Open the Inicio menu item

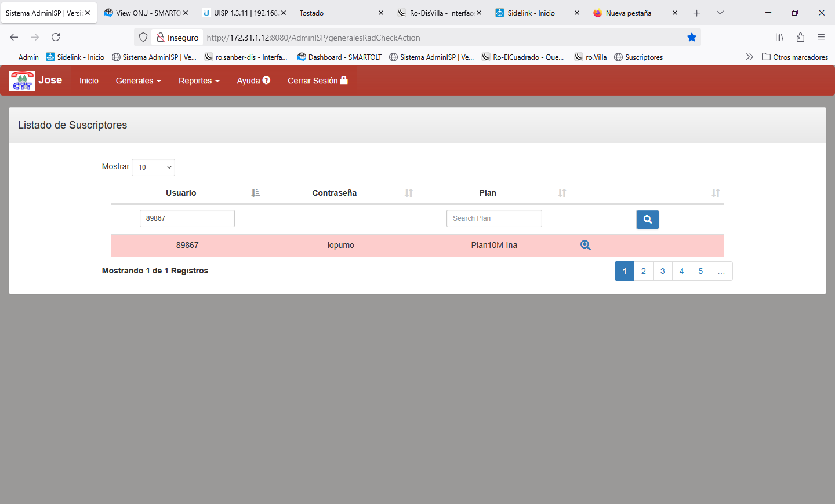tap(89, 81)
